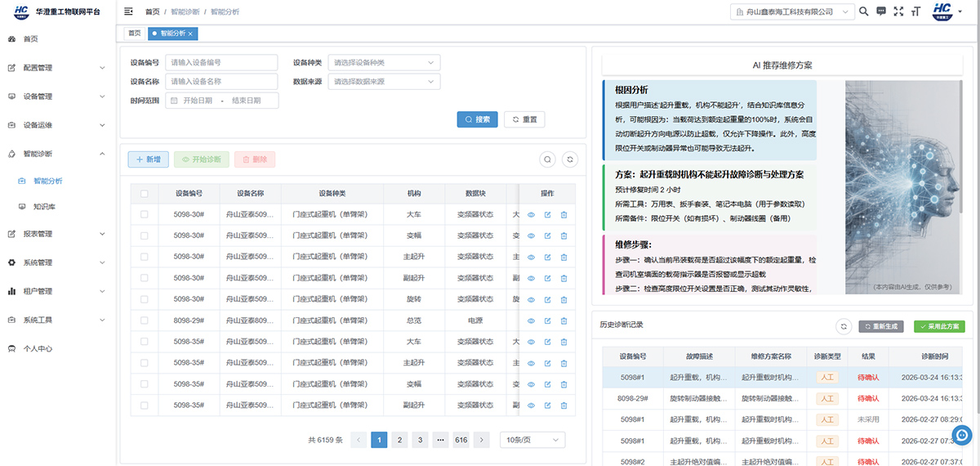980x466 pixels.
Task: Go to the next page arrow
Action: tap(482, 440)
